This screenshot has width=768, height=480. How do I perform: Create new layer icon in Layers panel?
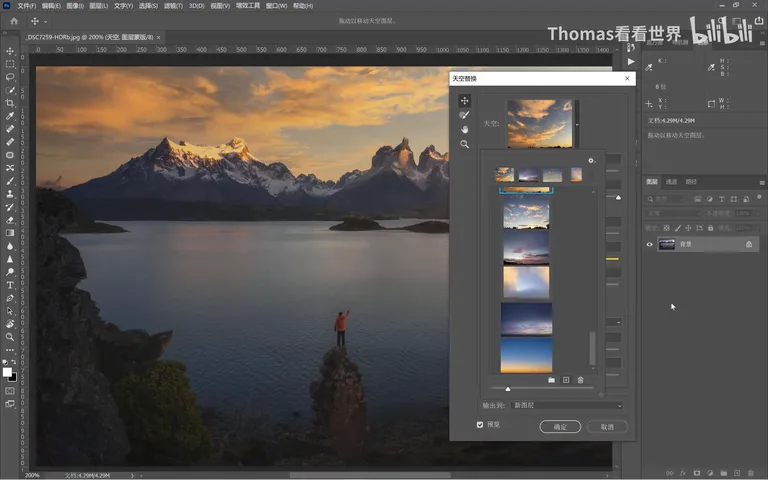[x=737, y=473]
